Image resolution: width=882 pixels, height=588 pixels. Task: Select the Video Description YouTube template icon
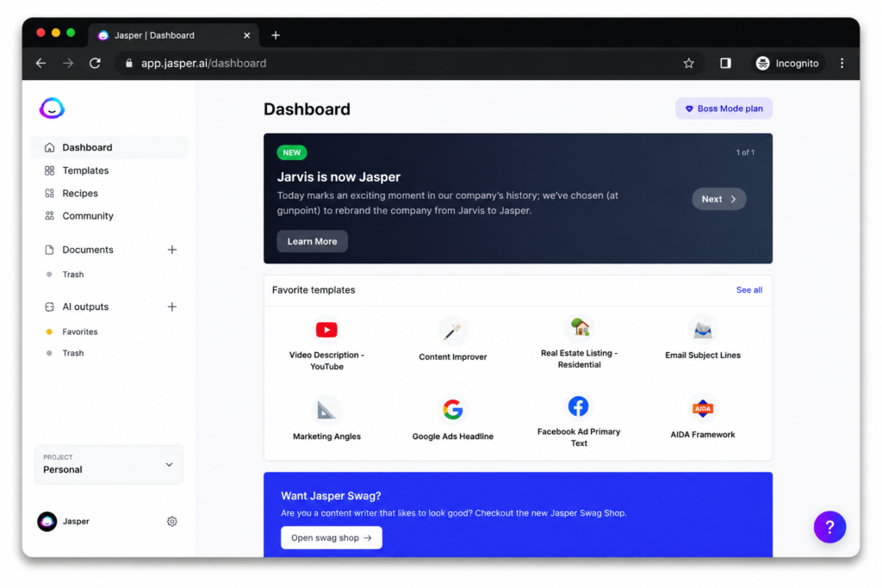pos(326,330)
